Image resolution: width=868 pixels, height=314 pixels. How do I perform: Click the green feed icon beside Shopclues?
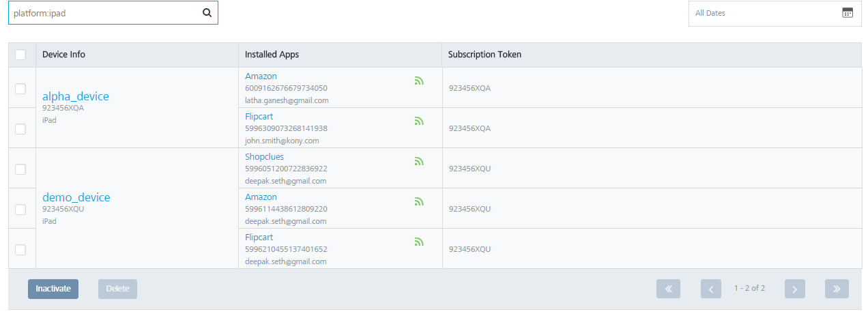click(x=419, y=162)
